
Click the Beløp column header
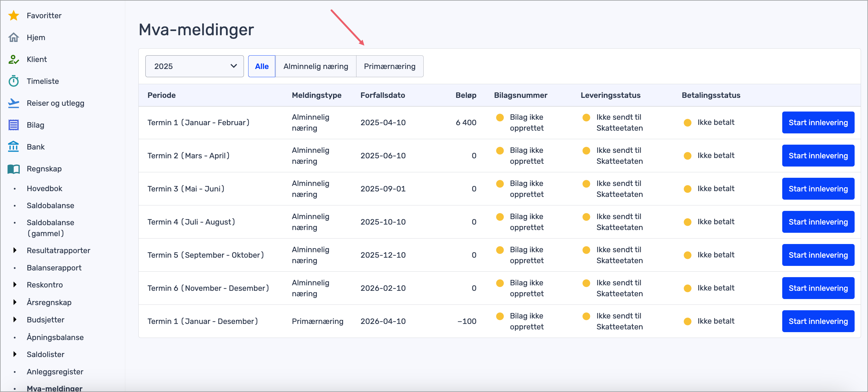466,95
